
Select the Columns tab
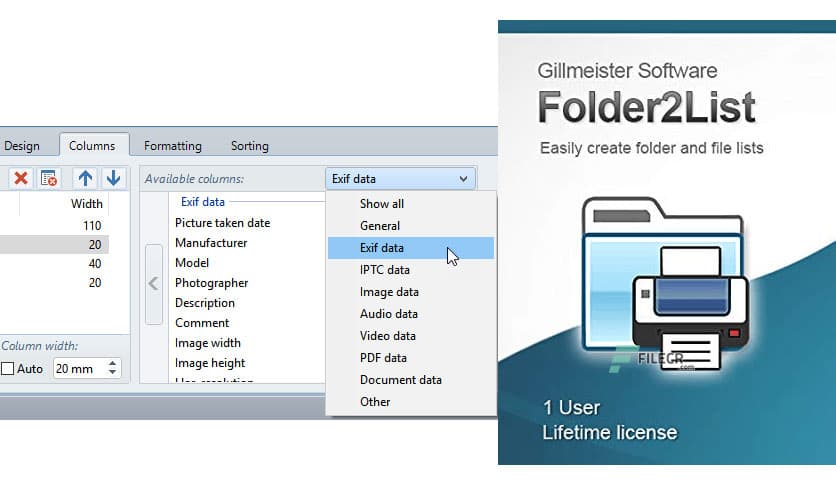tap(92, 146)
